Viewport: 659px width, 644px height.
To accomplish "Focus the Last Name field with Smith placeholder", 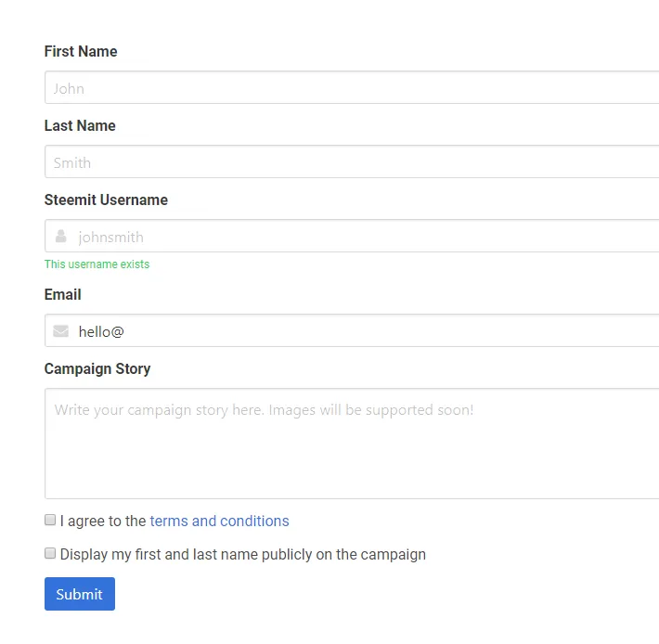I will (352, 161).
